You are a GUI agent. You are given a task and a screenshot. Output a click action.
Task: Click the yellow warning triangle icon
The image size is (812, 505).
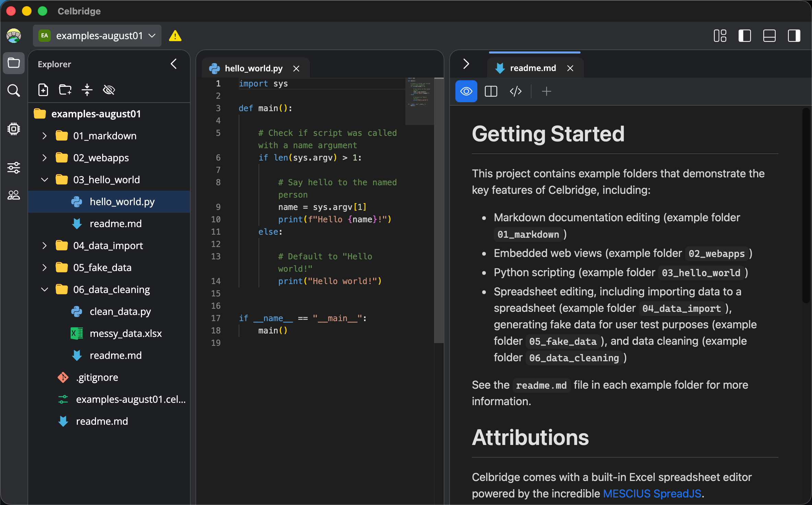(175, 36)
